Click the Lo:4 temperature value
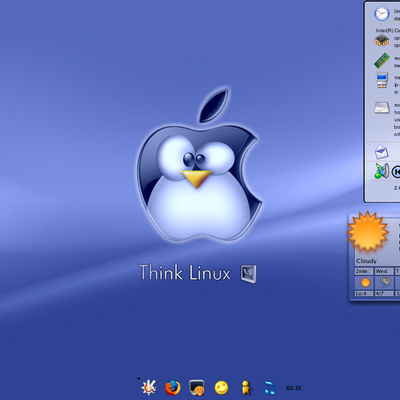Viewport: 400px width, 400px height. coord(361,294)
